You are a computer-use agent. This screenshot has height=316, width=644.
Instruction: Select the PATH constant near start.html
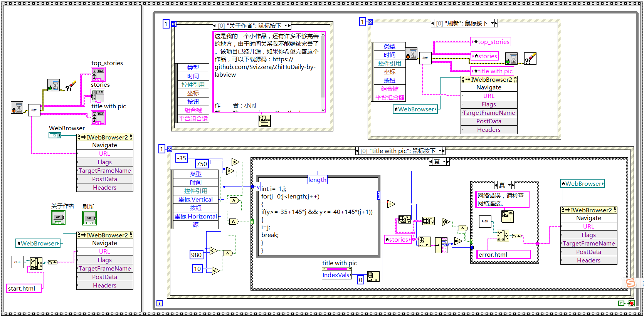tap(18, 262)
